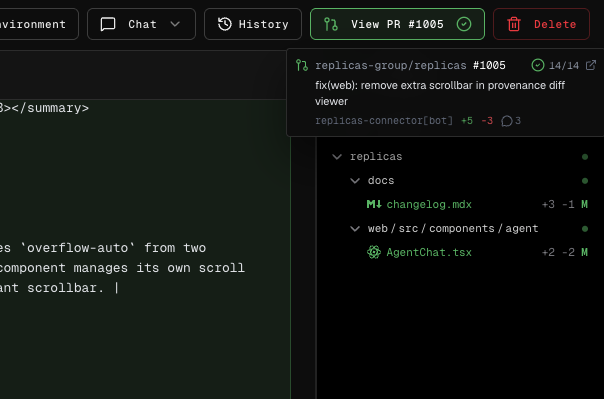
Task: Click the History clock icon
Action: 225,24
